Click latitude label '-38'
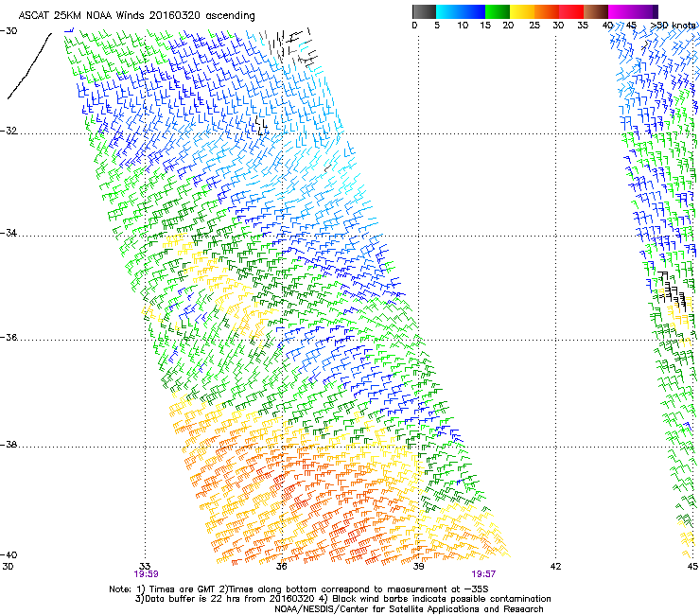This screenshot has height=615, width=700. click(x=9, y=445)
